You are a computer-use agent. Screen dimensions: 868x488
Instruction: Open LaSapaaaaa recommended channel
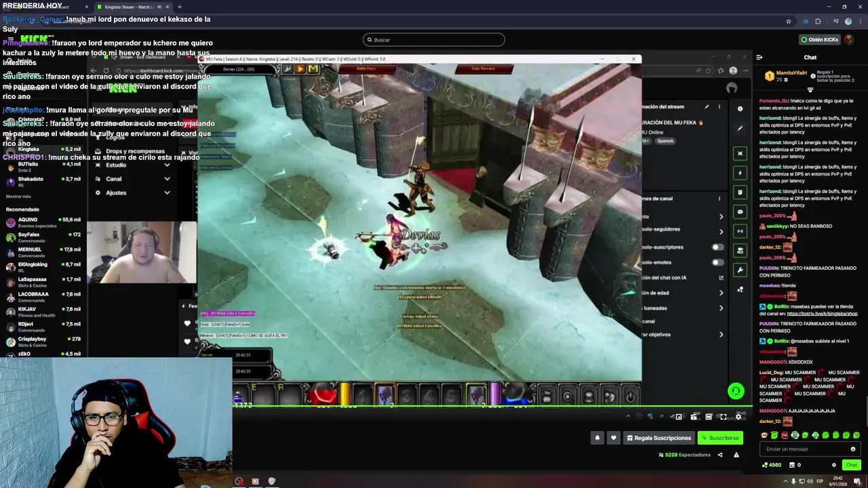click(42, 282)
